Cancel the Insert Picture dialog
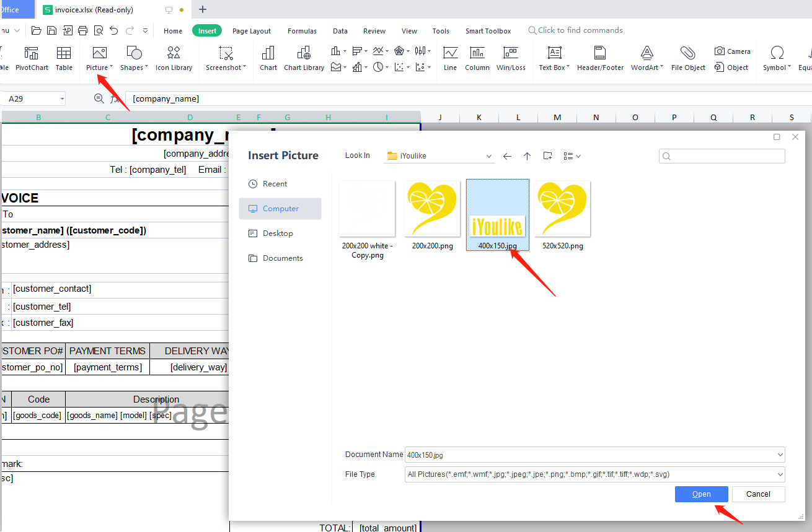This screenshot has width=812, height=532. click(758, 494)
